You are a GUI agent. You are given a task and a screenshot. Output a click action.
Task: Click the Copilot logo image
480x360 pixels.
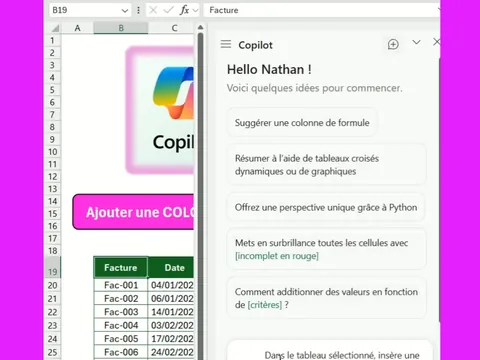point(160,110)
